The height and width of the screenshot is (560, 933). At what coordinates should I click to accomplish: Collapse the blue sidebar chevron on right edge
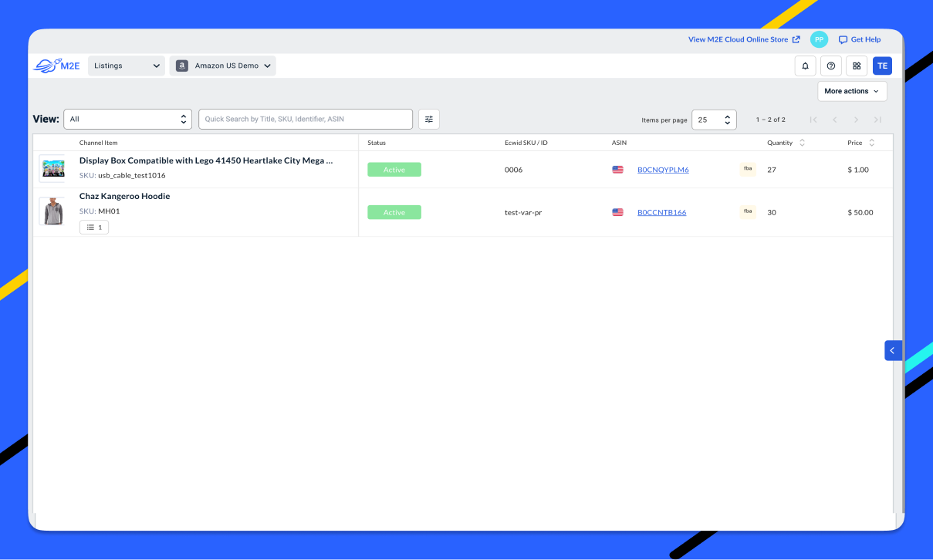893,350
